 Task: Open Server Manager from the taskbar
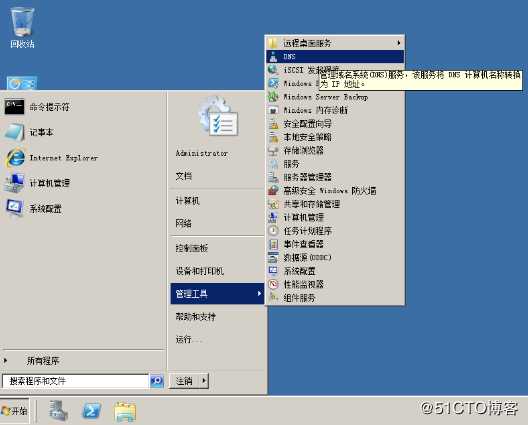(x=59, y=411)
